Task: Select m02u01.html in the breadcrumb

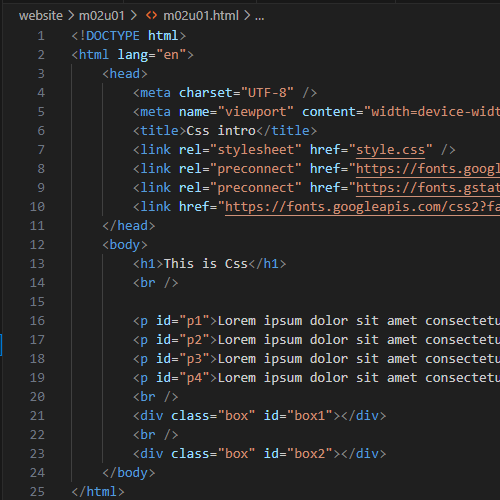Action: 201,16
